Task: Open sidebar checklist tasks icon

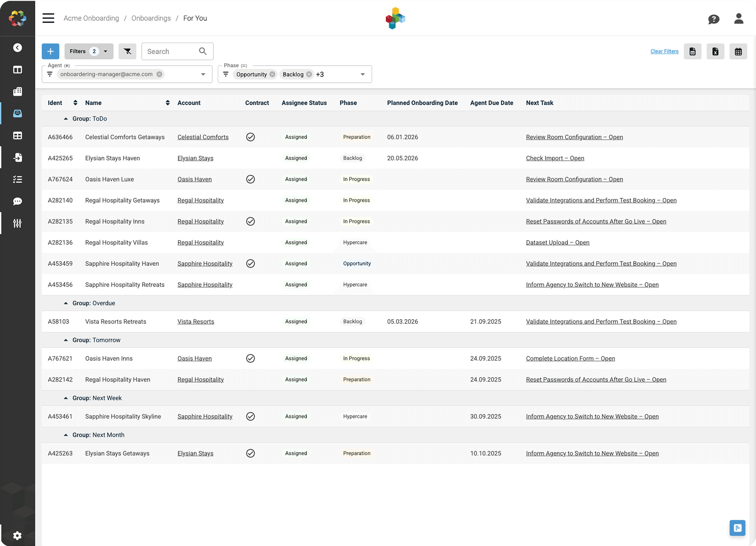Action: coord(17,180)
